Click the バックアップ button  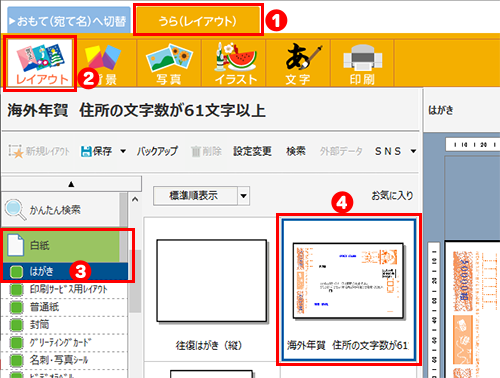click(x=157, y=151)
